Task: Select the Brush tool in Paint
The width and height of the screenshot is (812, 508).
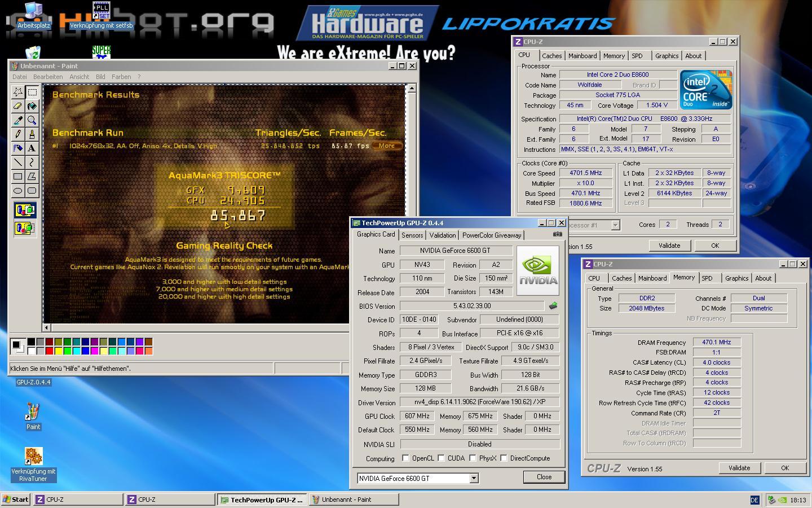Action: (32, 134)
